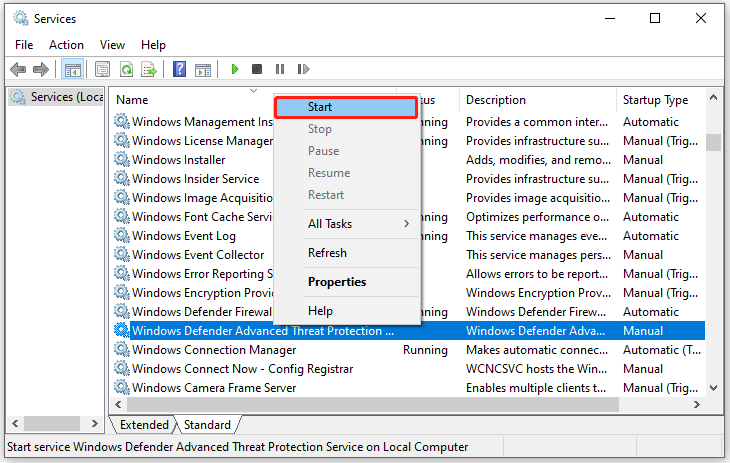
Task: Click the green Start Service play icon
Action: pyautogui.click(x=235, y=69)
